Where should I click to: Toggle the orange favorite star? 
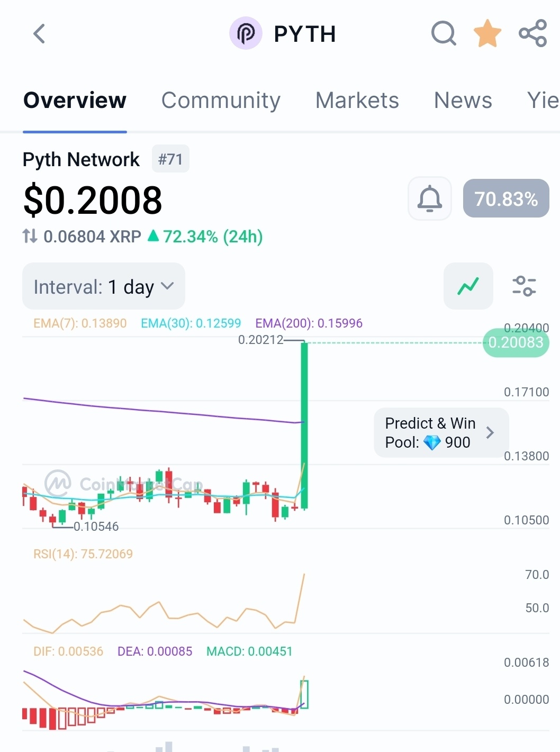pyautogui.click(x=487, y=33)
